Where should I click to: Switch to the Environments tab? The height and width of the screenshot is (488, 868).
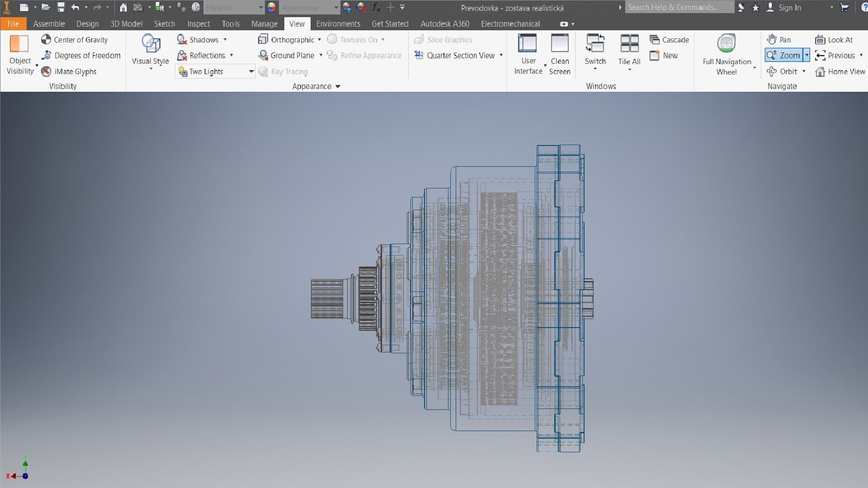[338, 23]
